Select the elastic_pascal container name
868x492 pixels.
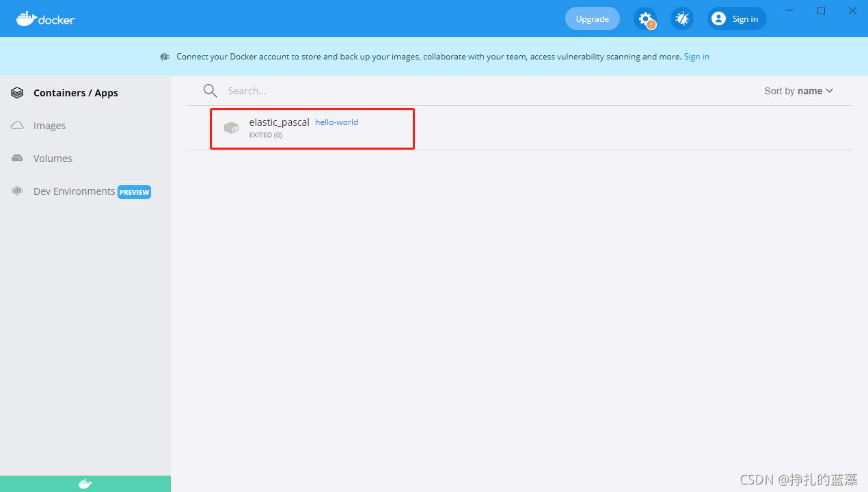tap(279, 122)
